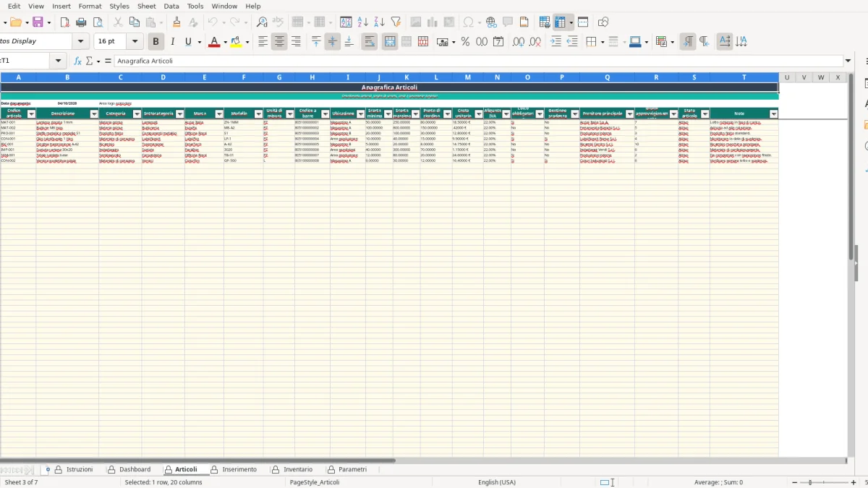This screenshot has height=488, width=868.
Task: Insert a chart
Action: tap(433, 22)
